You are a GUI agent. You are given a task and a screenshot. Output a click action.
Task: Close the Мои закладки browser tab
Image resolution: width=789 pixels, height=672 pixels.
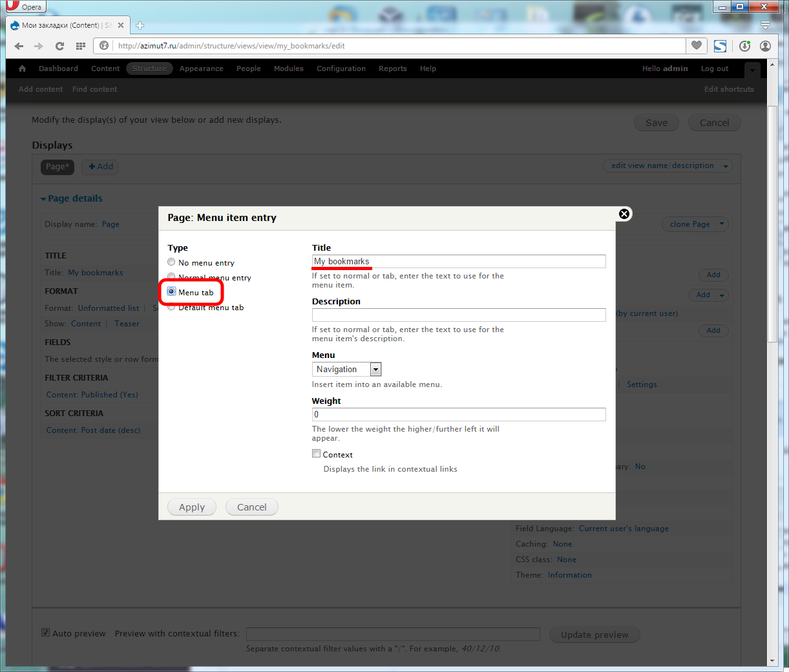pyautogui.click(x=120, y=25)
